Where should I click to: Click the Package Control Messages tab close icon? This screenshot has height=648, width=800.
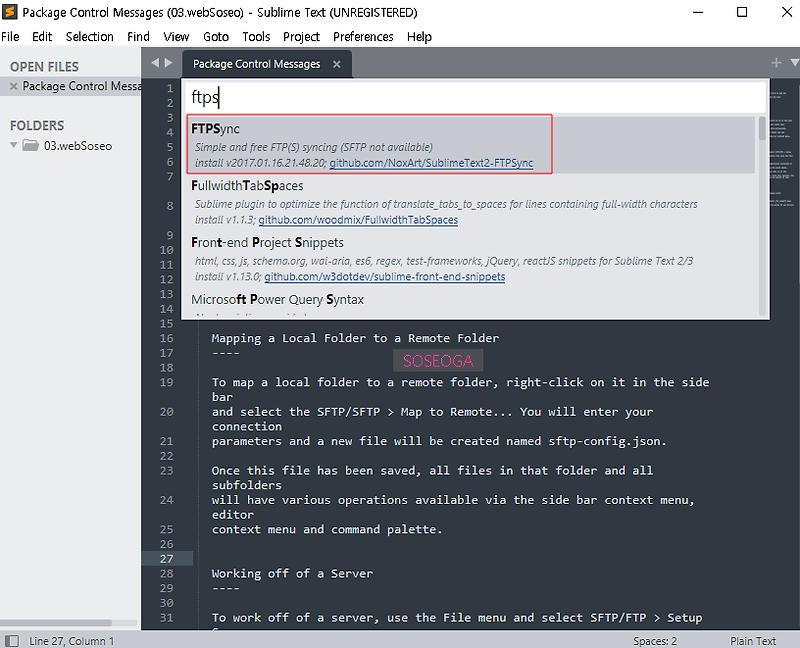336,62
